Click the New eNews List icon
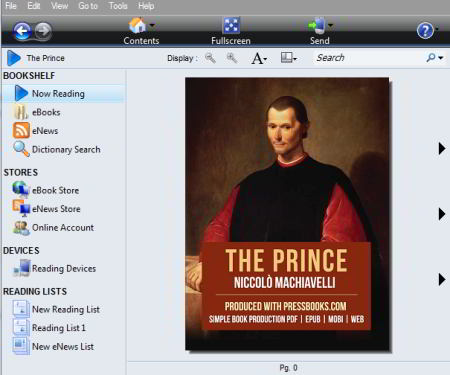The width and height of the screenshot is (450, 375). tap(21, 346)
